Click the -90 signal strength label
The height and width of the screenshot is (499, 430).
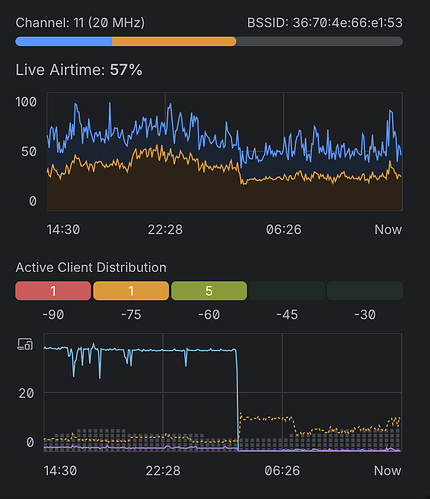click(53, 315)
